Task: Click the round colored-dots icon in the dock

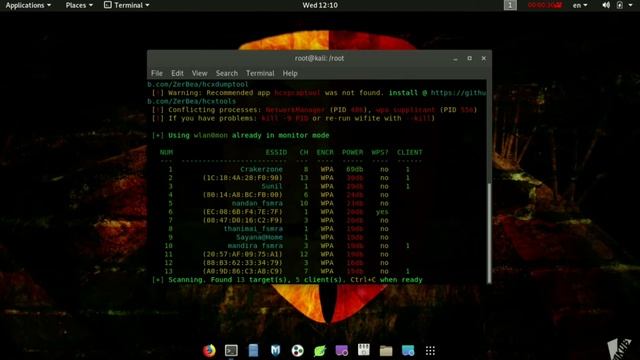Action: 298,351
